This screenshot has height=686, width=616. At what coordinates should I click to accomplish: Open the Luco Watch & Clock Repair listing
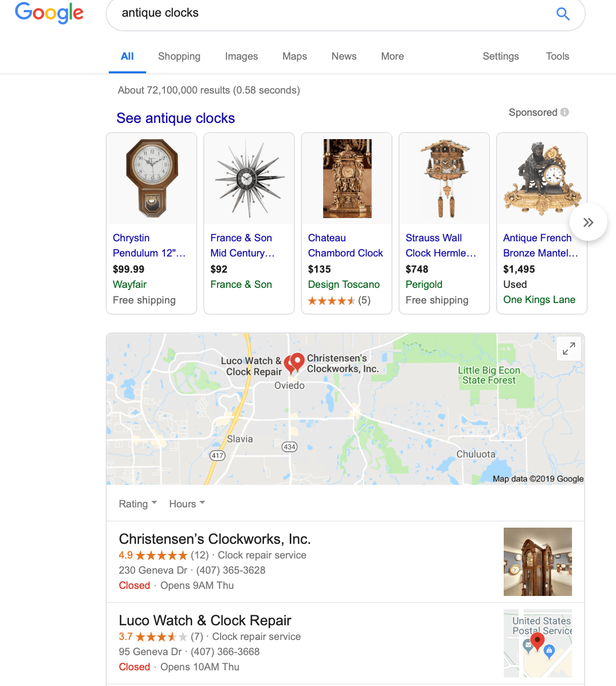205,620
